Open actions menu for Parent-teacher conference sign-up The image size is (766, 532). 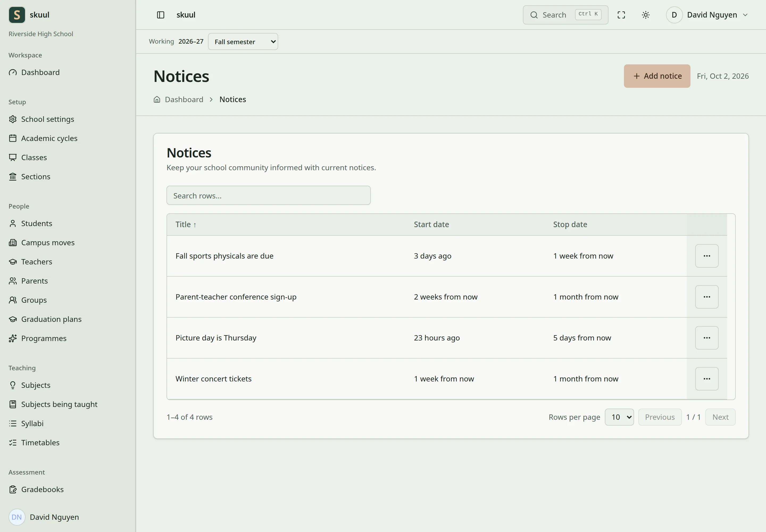(707, 297)
